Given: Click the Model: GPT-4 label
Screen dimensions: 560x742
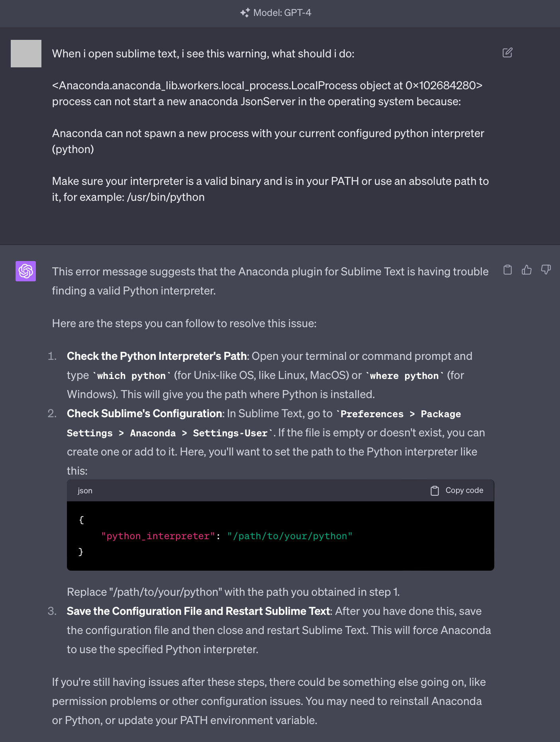Looking at the screenshot, I should [x=282, y=13].
